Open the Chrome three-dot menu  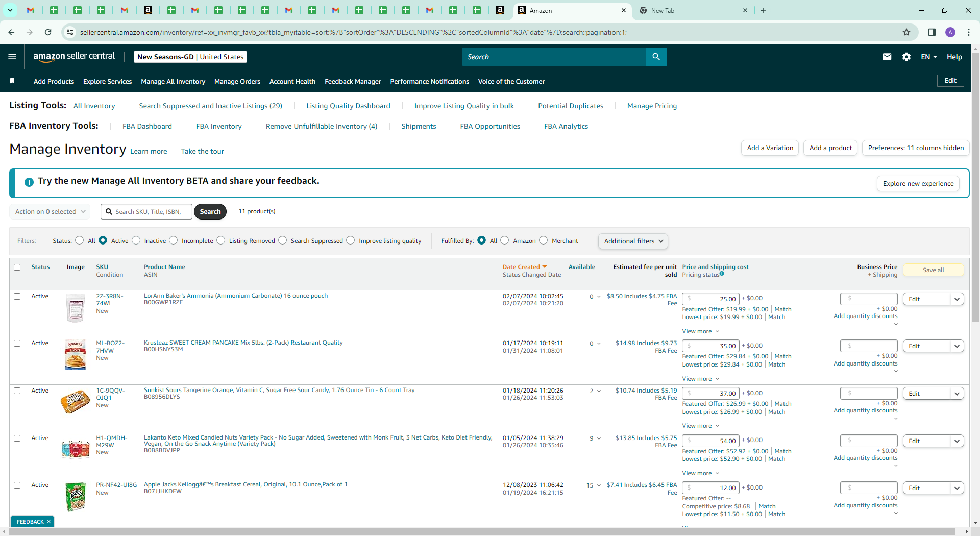[x=969, y=32]
